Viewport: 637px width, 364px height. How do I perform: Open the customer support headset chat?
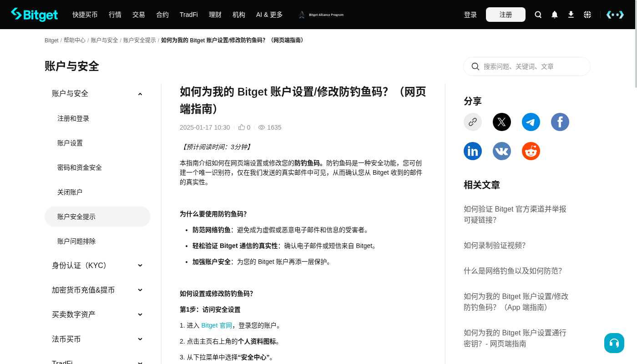click(614, 343)
